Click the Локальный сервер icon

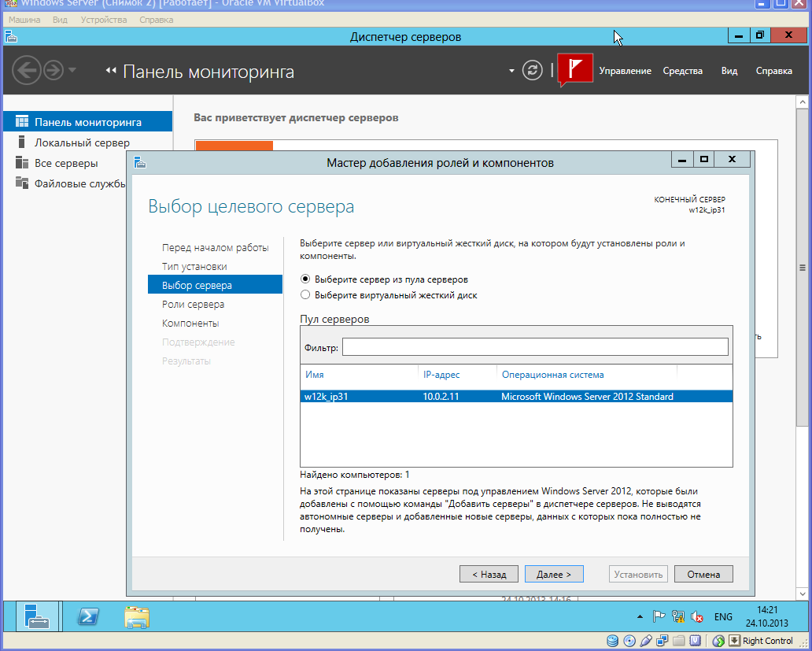[x=22, y=142]
